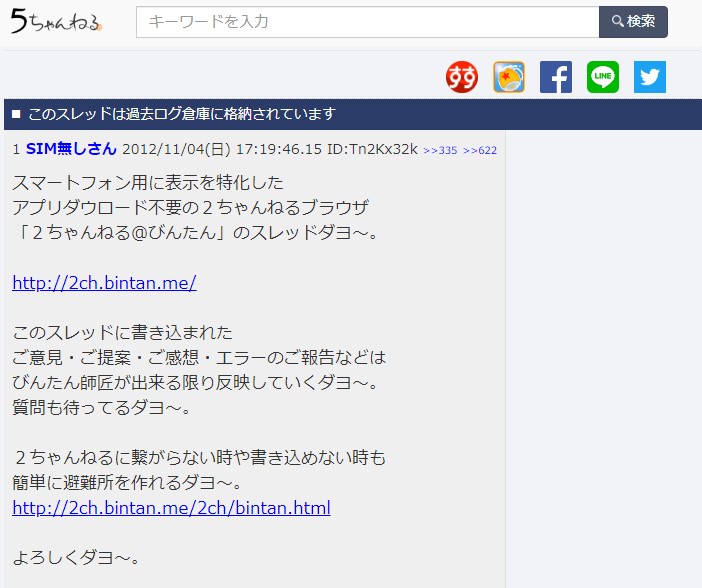Click the post ID:Tn2Kx32k text

pyautogui.click(x=372, y=149)
